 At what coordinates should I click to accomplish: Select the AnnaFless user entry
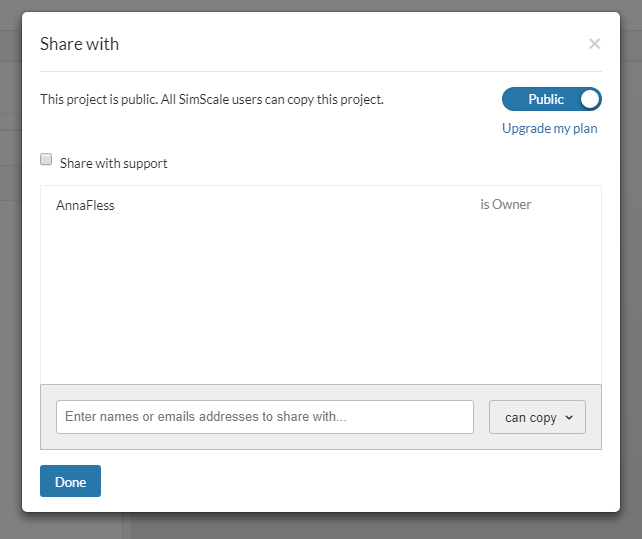tap(85, 205)
